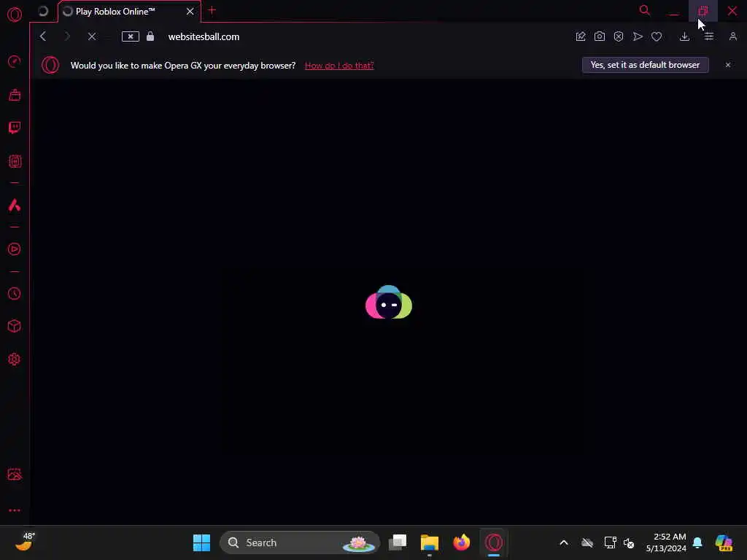Image resolution: width=747 pixels, height=560 pixels.
Task: Open wallpapers image icon in sidebar
Action: pos(15,474)
